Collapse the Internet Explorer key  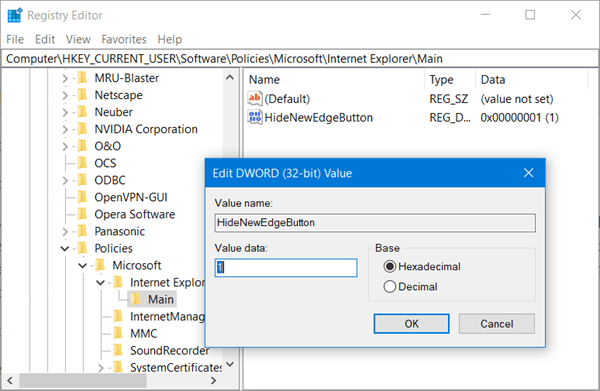100,283
